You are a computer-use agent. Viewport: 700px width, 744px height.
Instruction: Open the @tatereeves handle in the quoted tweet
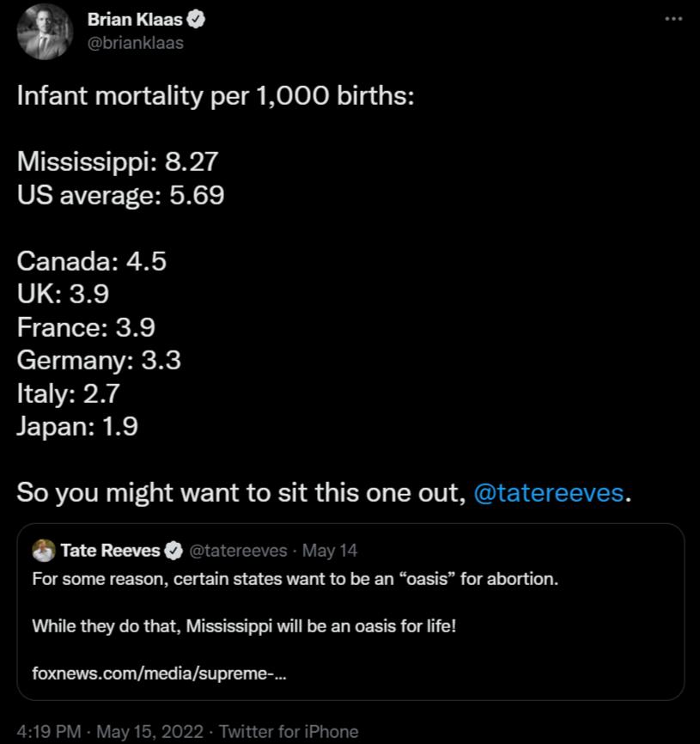click(239, 550)
